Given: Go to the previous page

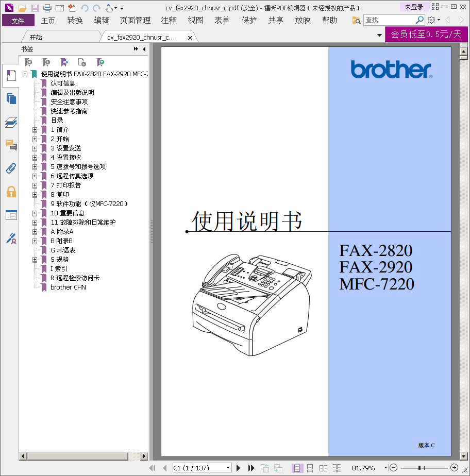Looking at the screenshot, I should pos(165,468).
